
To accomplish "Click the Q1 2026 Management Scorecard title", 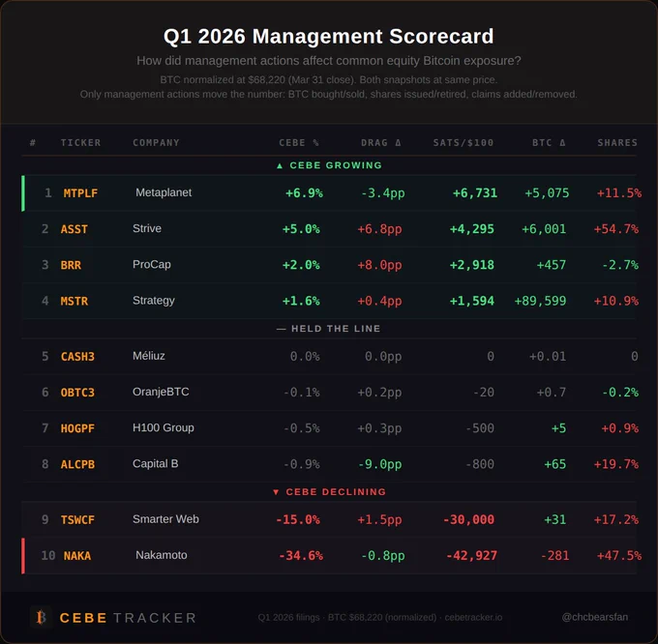I will [x=329, y=36].
